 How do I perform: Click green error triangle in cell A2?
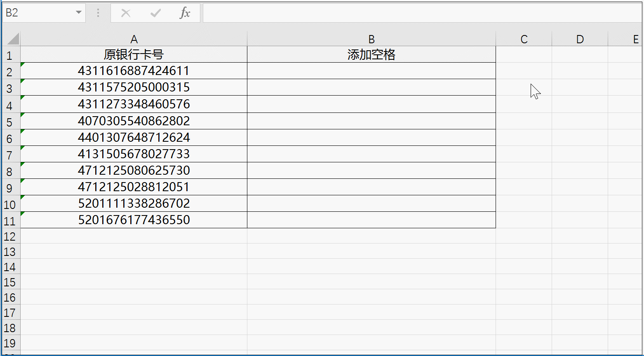point(23,64)
